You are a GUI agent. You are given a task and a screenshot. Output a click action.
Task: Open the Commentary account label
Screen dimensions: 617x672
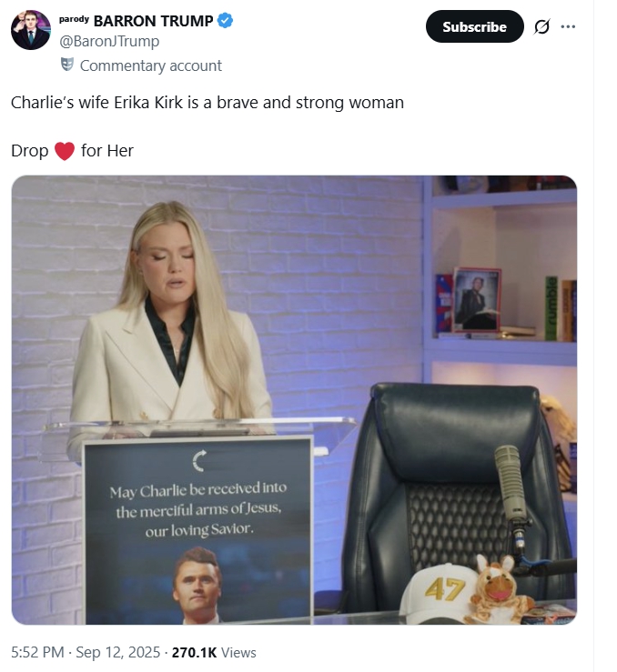tap(150, 65)
